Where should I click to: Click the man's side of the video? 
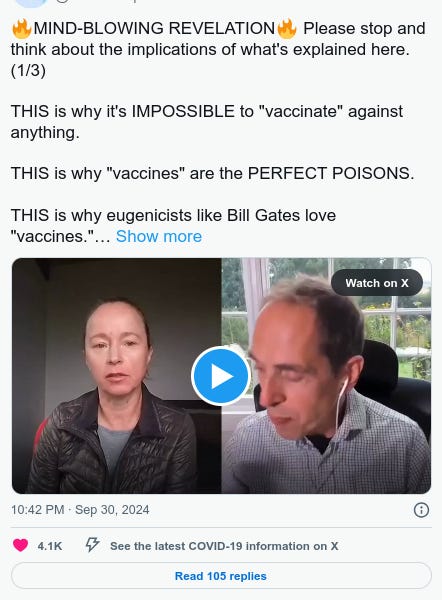coord(326,376)
